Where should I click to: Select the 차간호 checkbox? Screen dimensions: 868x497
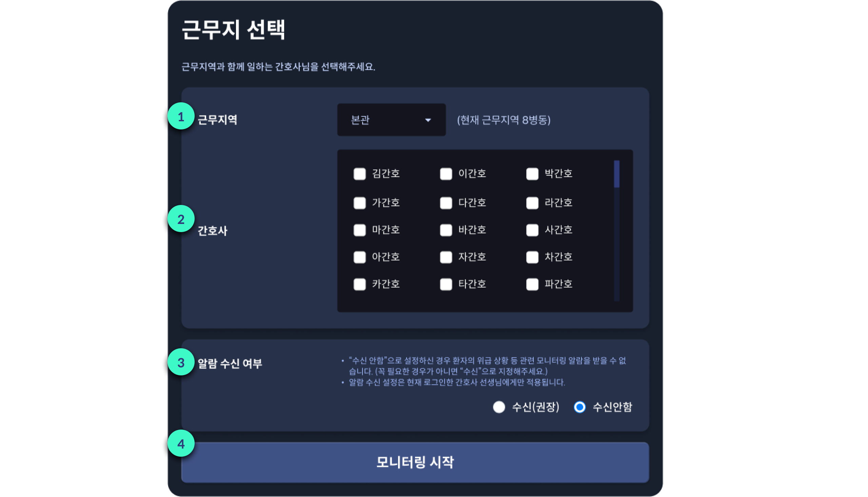point(532,257)
